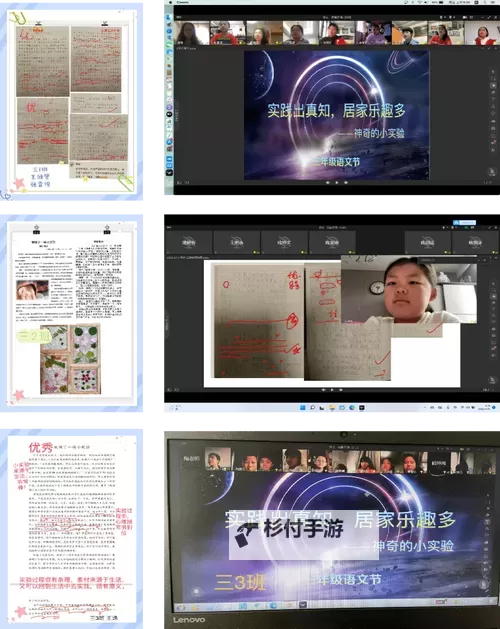Image resolution: width=500 pixels, height=629 pixels.
Task: Click play below the essay slide in Windows 11 ClassIn
Action: click(x=332, y=390)
